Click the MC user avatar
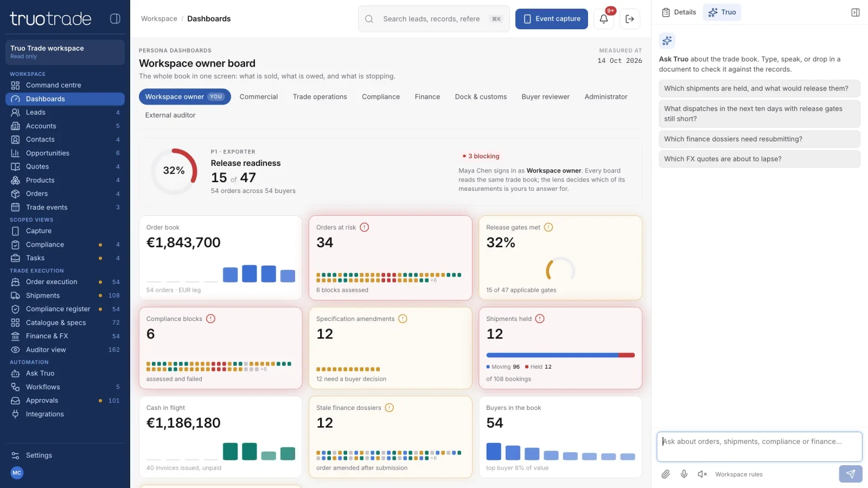The image size is (868, 488). [x=17, y=473]
